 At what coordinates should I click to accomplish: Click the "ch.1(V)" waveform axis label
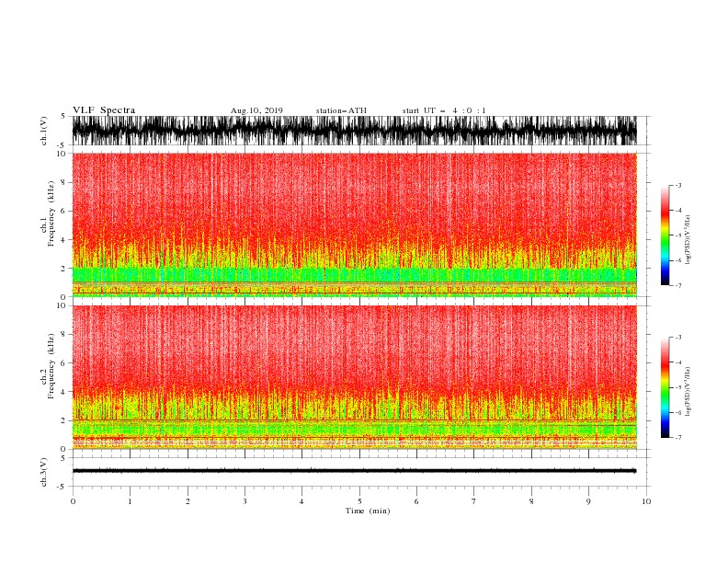(x=44, y=131)
